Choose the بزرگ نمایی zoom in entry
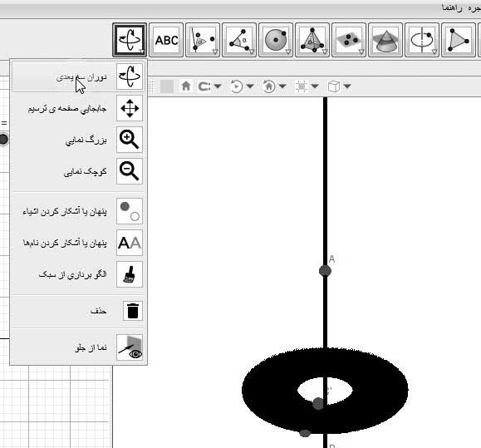This screenshot has height=448, width=481. click(x=78, y=140)
